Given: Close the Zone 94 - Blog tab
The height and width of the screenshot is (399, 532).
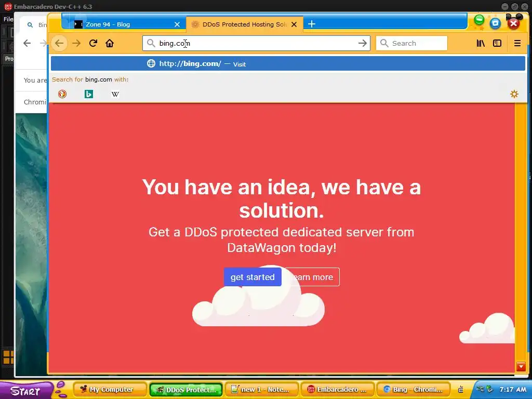Looking at the screenshot, I should click(177, 24).
